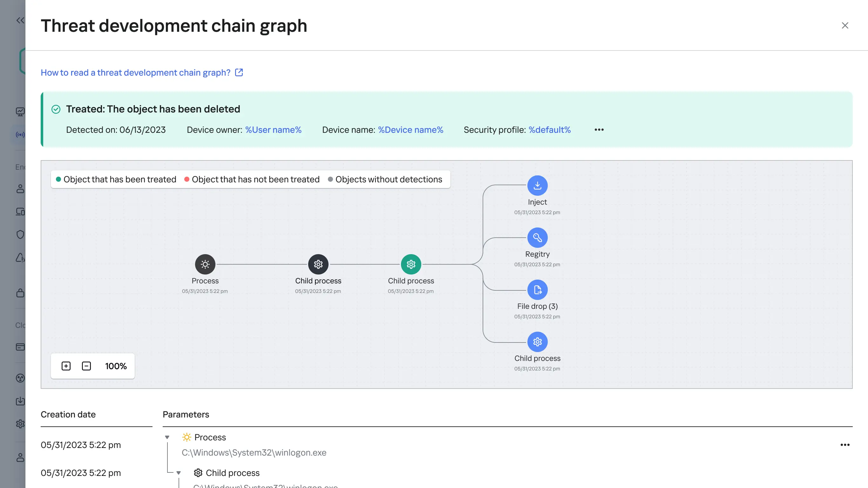
Task: Click the blue Child process node
Action: (537, 342)
